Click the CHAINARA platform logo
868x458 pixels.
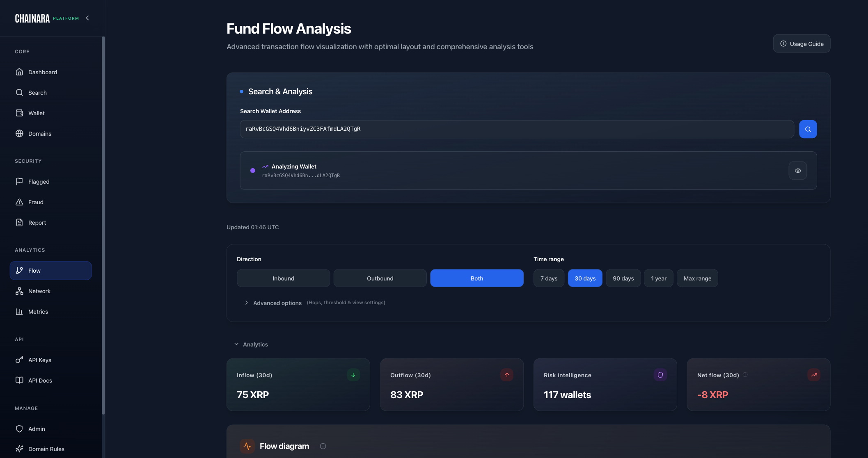[47, 18]
